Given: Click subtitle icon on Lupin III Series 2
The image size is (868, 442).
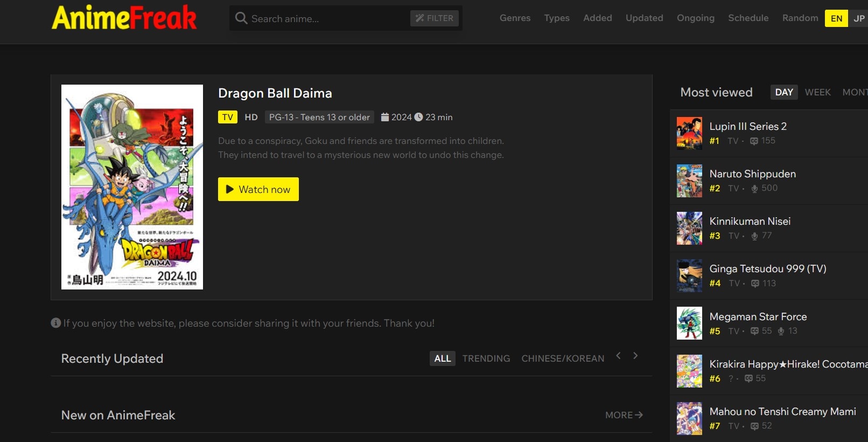Looking at the screenshot, I should point(754,141).
